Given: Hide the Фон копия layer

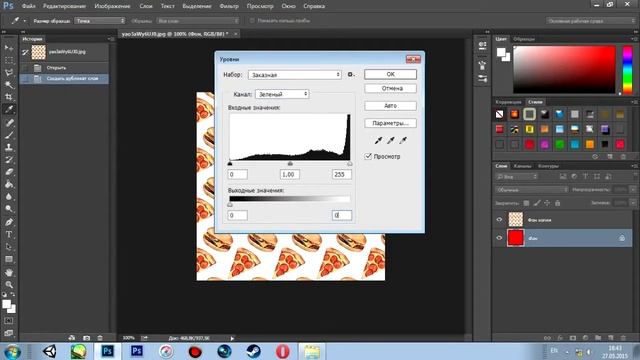Looking at the screenshot, I should click(x=499, y=220).
